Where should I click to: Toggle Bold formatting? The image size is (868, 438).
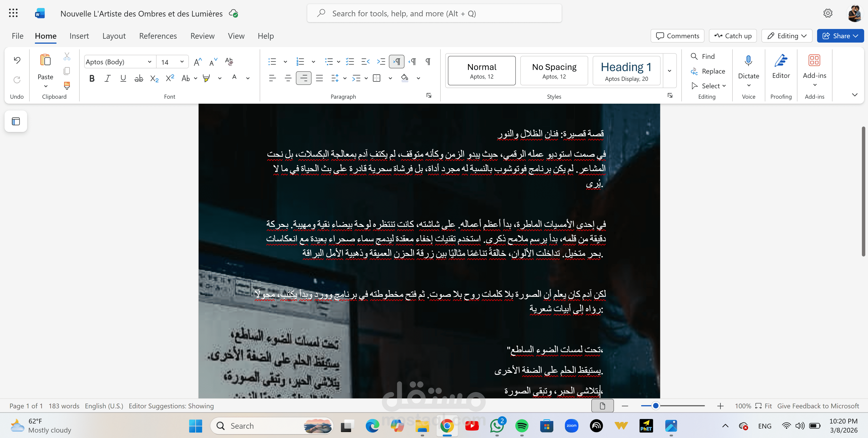[92, 79]
